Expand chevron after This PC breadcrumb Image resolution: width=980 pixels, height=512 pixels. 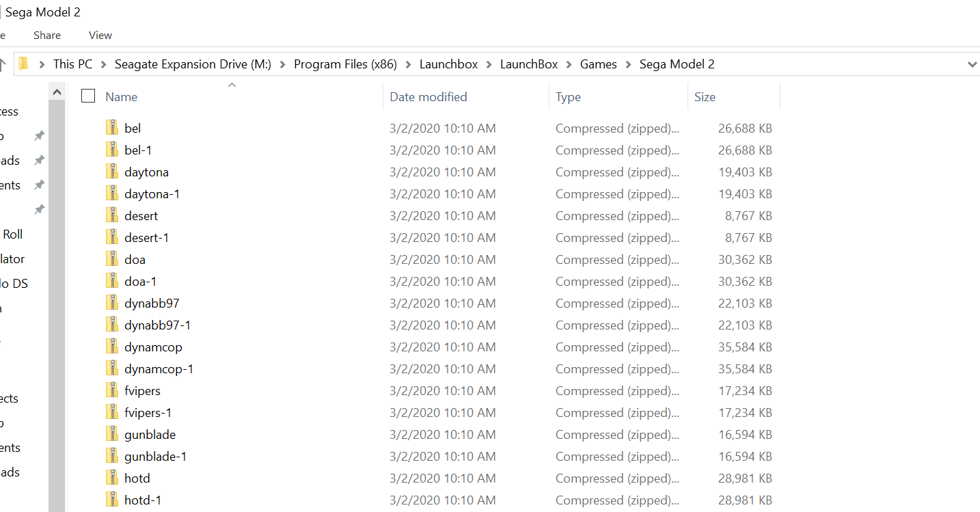(103, 64)
